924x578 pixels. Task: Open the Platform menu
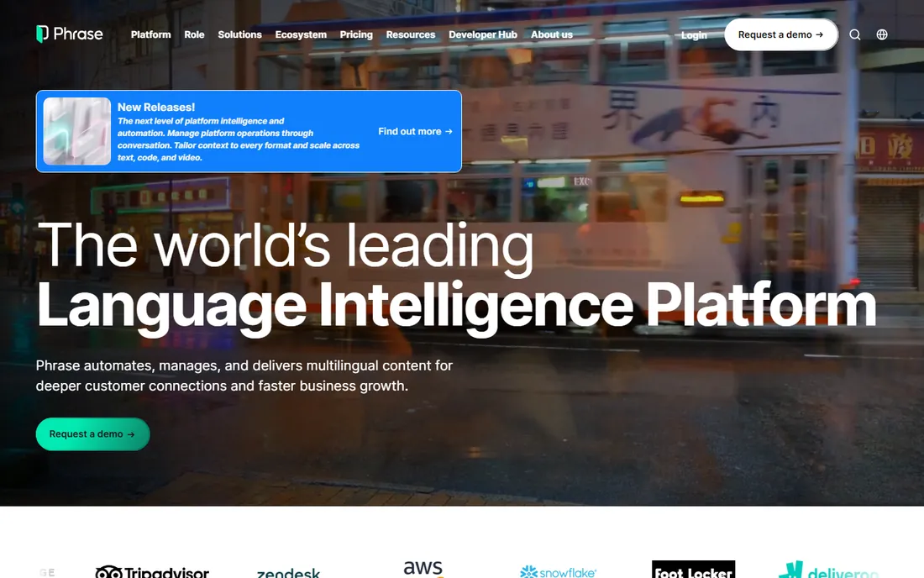coord(151,34)
